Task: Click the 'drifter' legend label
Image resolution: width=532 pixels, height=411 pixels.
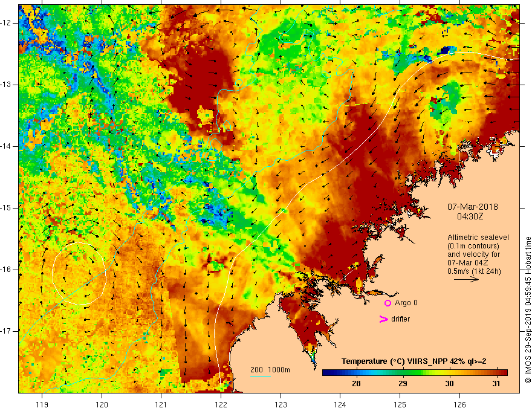Action: pos(400,319)
